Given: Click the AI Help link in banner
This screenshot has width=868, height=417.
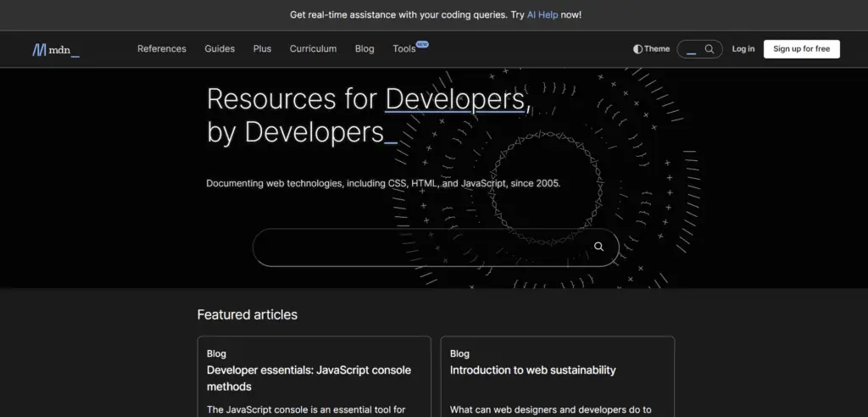Looking at the screenshot, I should click(x=542, y=15).
